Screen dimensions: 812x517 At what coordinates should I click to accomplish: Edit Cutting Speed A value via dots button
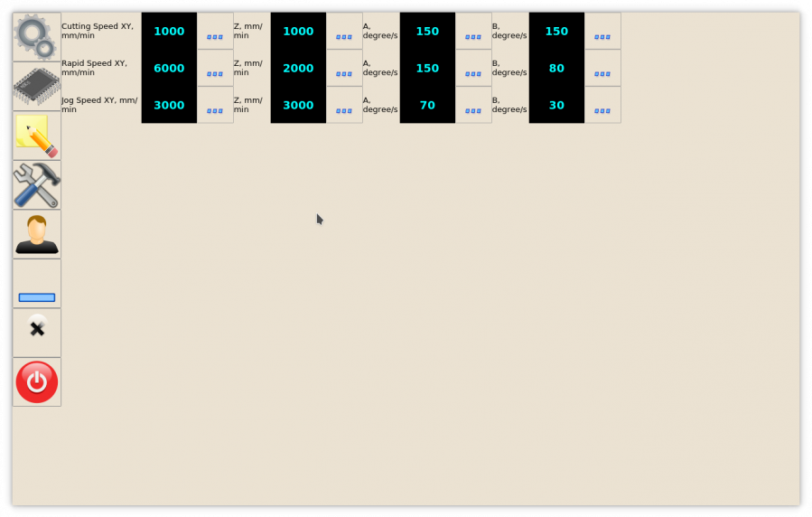[x=473, y=31]
